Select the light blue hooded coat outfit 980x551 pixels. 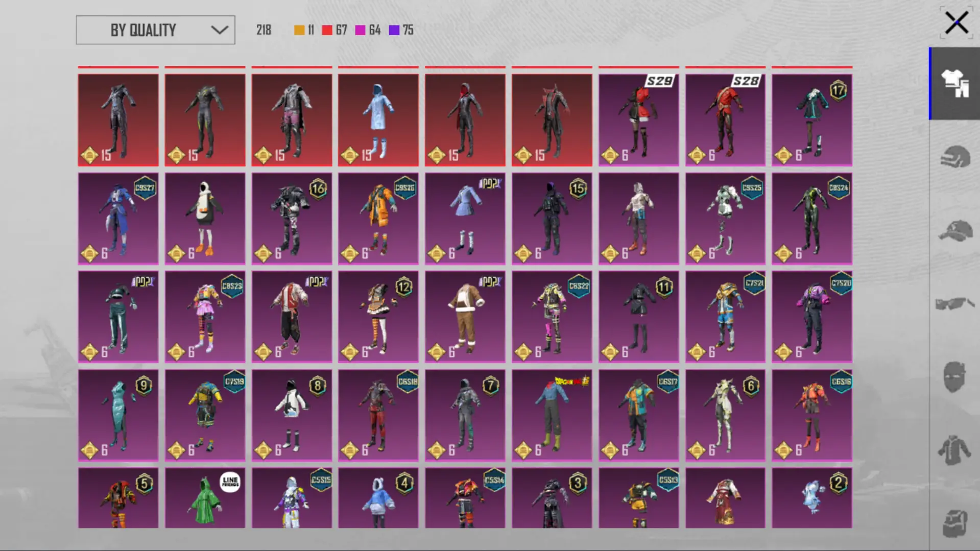point(378,120)
